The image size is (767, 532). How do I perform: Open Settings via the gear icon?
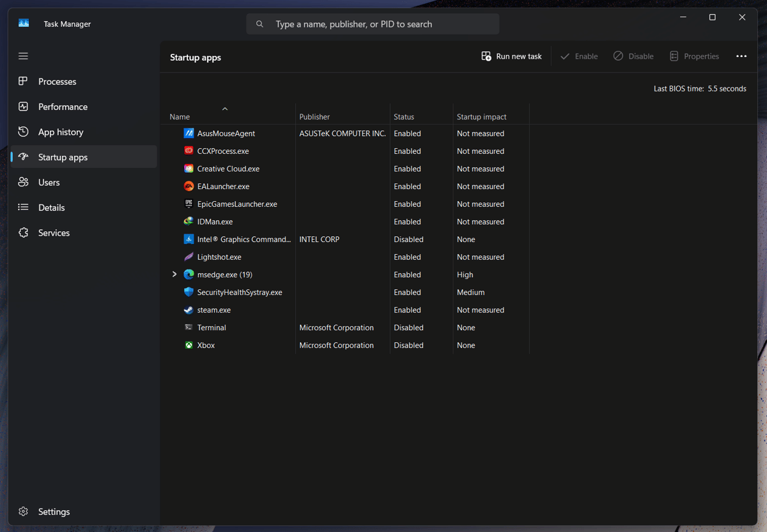click(23, 511)
